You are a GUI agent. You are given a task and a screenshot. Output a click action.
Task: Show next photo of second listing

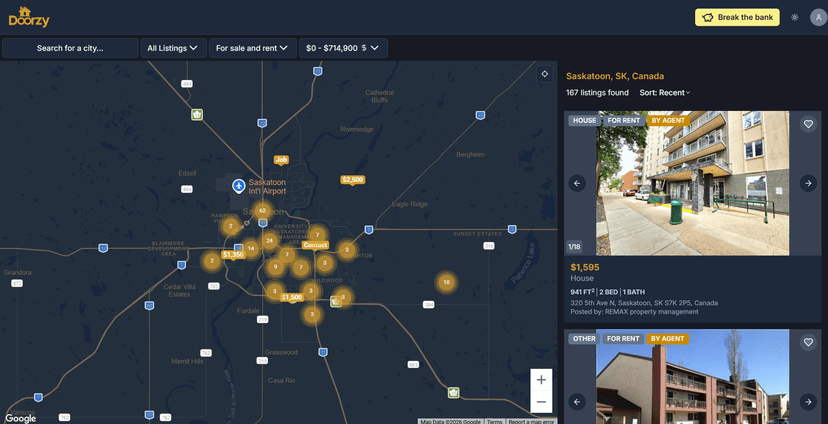point(808,402)
